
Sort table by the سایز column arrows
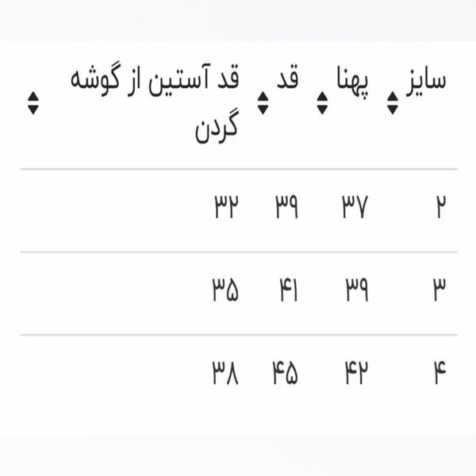pyautogui.click(x=392, y=103)
